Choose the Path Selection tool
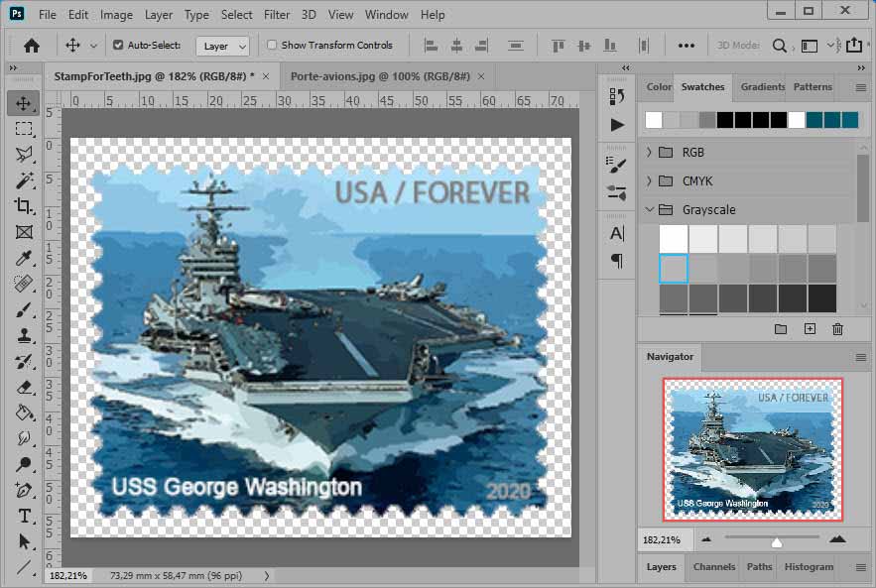 [x=24, y=541]
